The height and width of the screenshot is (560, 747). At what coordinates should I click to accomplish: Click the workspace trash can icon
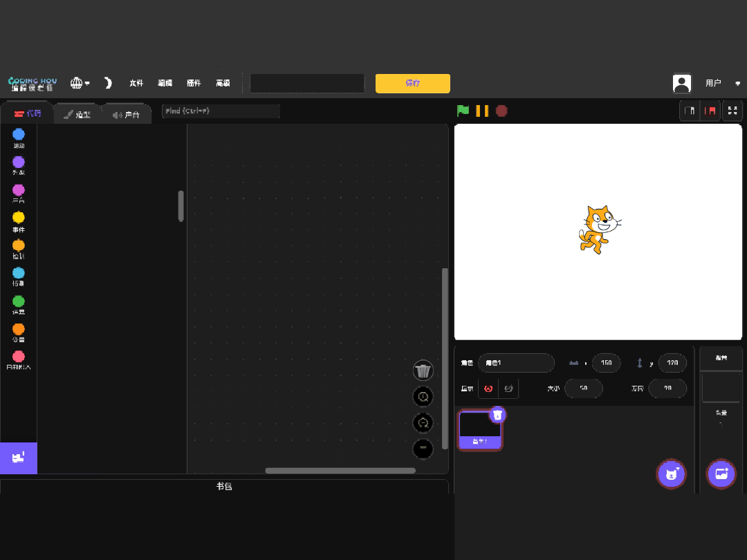[x=423, y=371]
